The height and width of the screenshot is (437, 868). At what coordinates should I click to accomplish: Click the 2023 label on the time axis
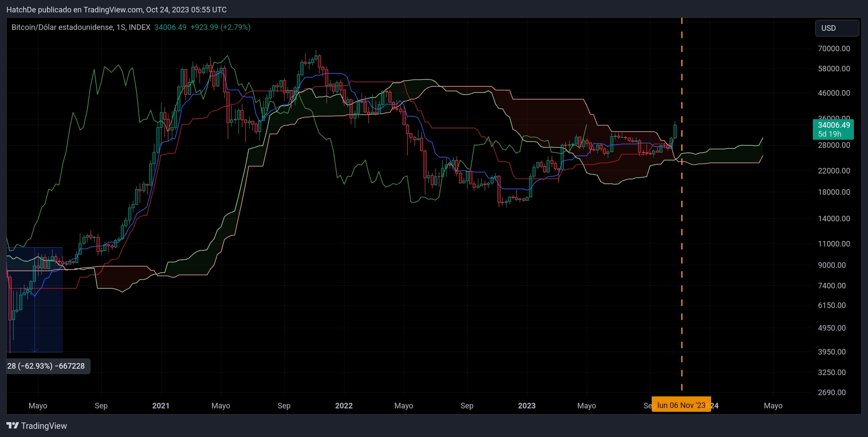[527, 406]
